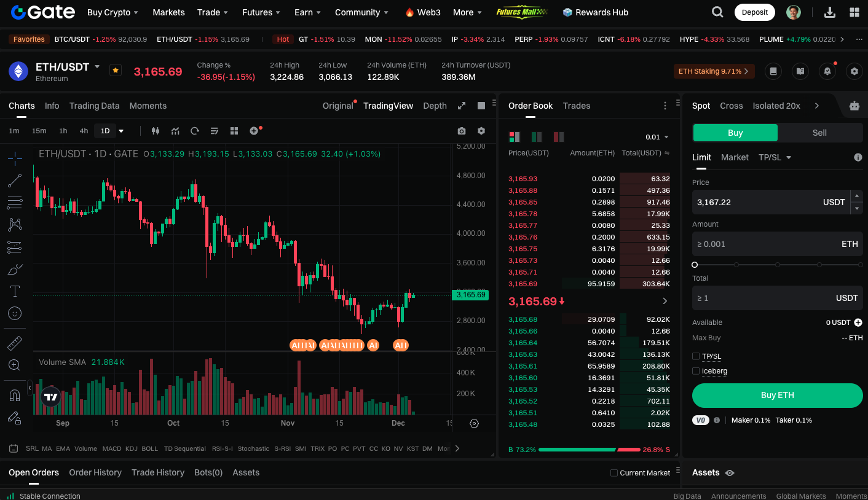Click the amount percentage slider handle

(695, 265)
